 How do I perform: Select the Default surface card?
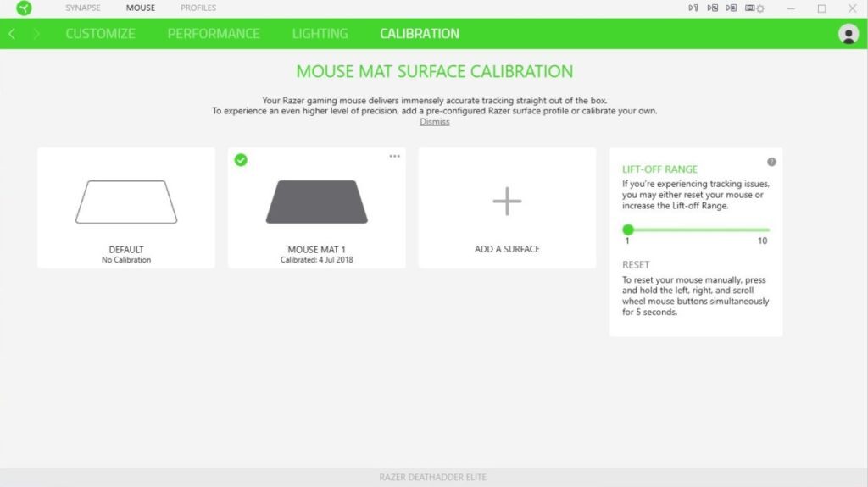pyautogui.click(x=126, y=208)
